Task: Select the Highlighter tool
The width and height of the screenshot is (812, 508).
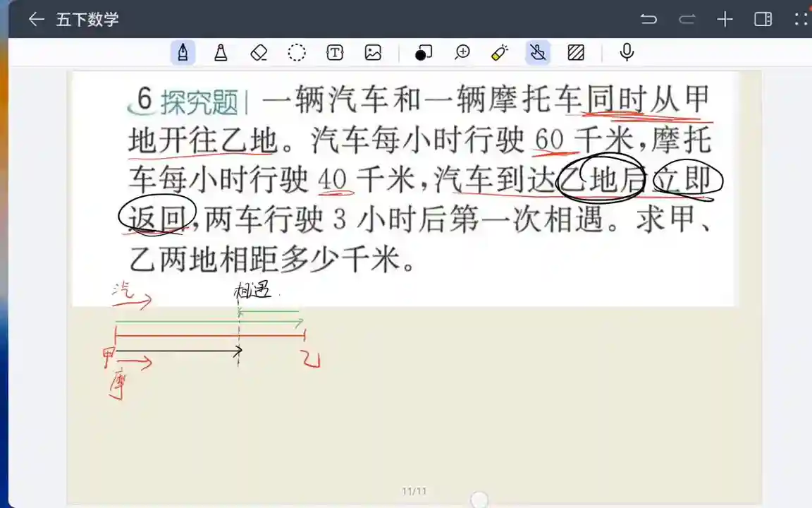Action: 221,53
